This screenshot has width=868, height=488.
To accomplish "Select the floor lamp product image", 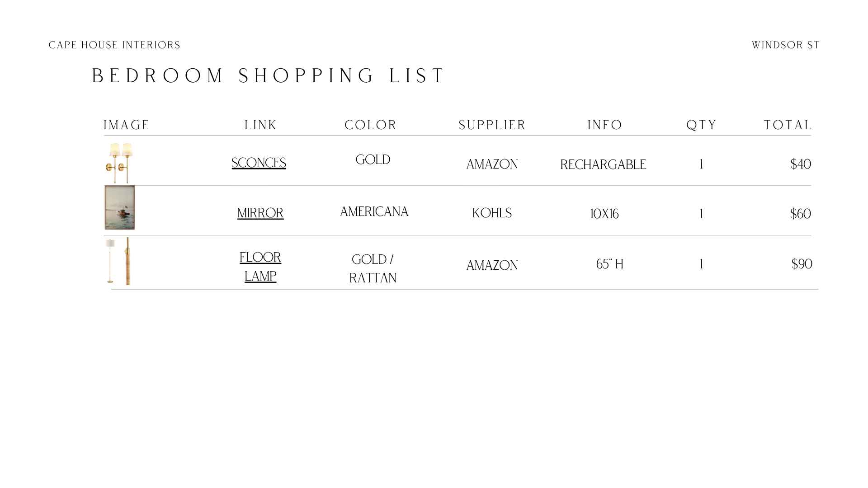I will (x=118, y=261).
